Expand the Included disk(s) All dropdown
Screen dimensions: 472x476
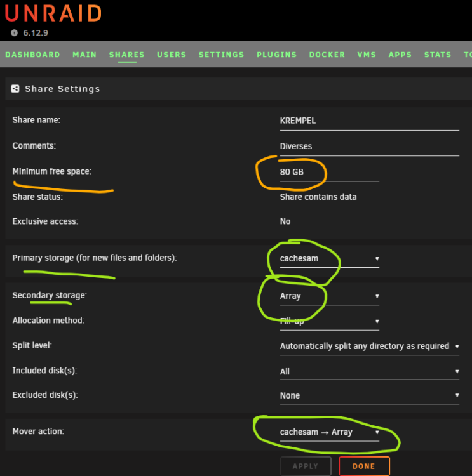(x=369, y=371)
